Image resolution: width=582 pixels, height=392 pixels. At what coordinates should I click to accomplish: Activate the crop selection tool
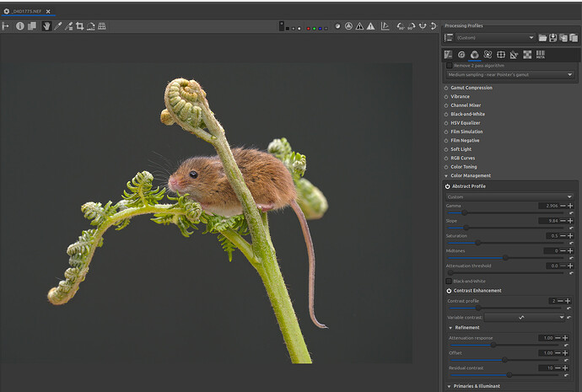click(79, 26)
